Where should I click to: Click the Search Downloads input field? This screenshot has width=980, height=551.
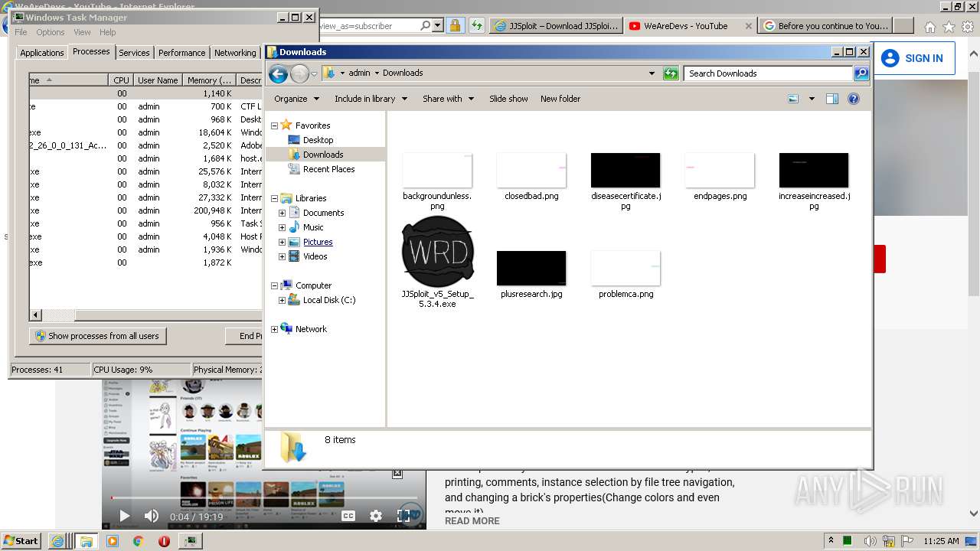point(768,73)
